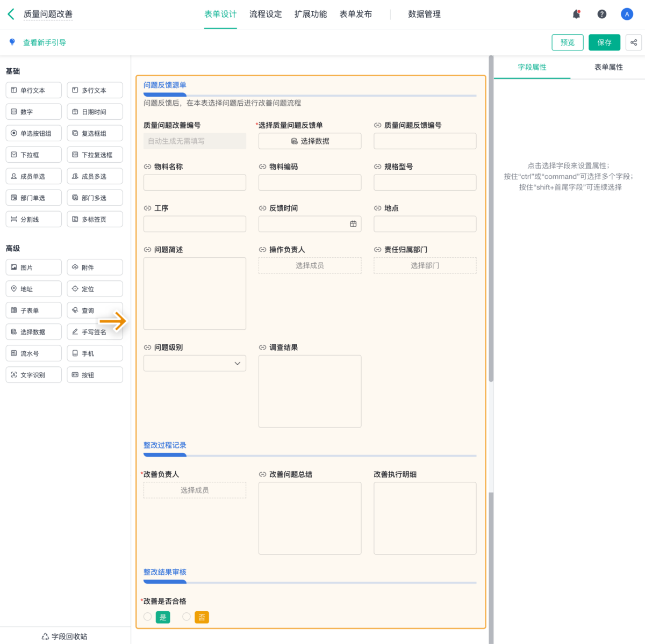645x644 pixels.
Task: Click the 保存 button
Action: (x=604, y=42)
